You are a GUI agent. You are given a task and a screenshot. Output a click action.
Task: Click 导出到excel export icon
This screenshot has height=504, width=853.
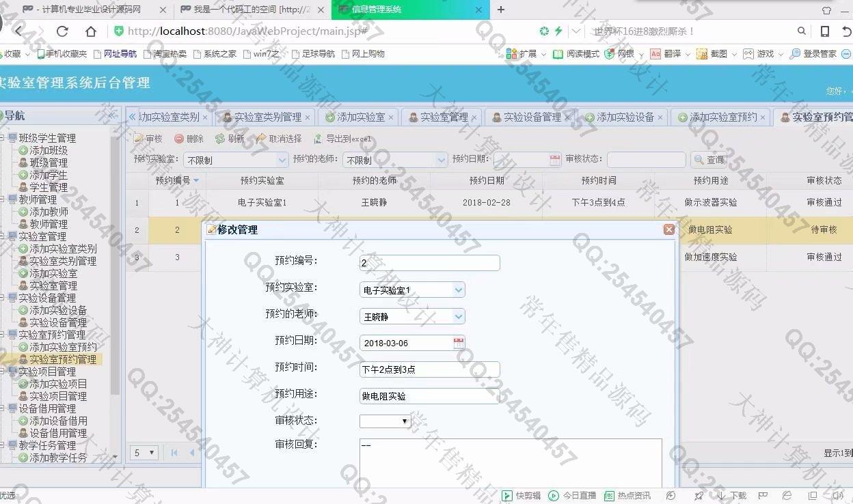(x=318, y=139)
